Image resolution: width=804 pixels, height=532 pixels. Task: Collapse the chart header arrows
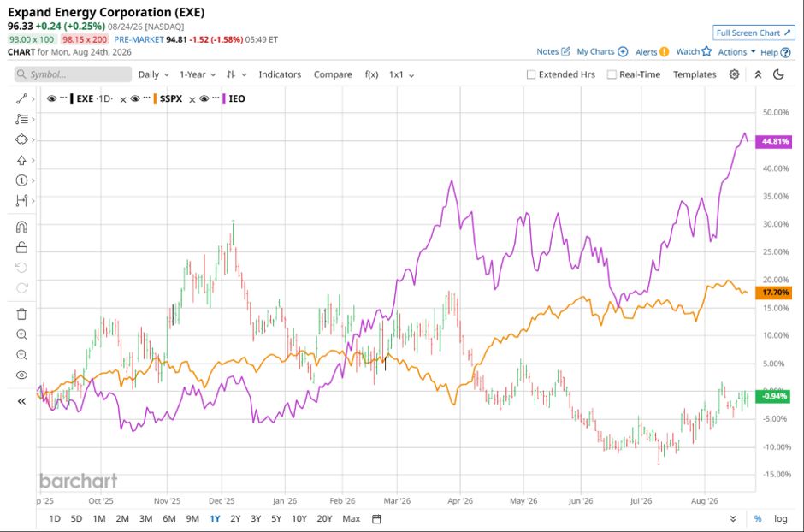758,74
